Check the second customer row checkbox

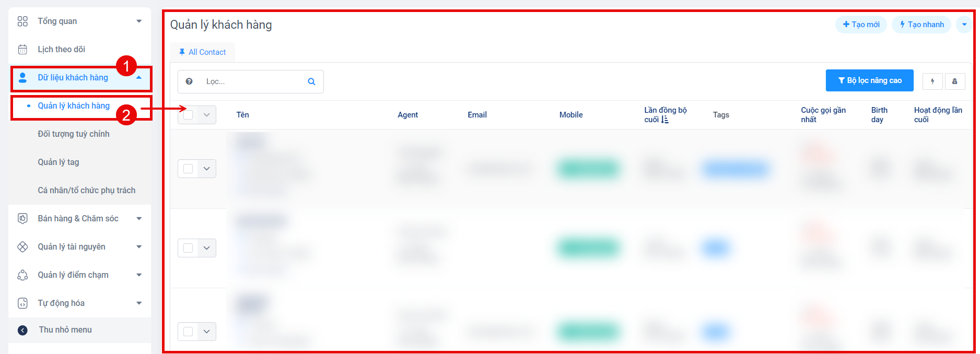(x=188, y=248)
